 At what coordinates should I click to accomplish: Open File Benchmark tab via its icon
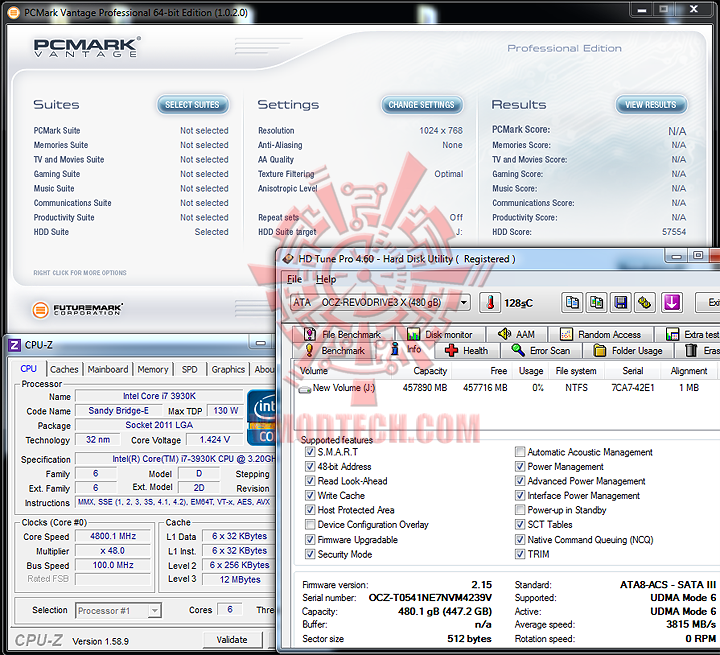tap(310, 334)
